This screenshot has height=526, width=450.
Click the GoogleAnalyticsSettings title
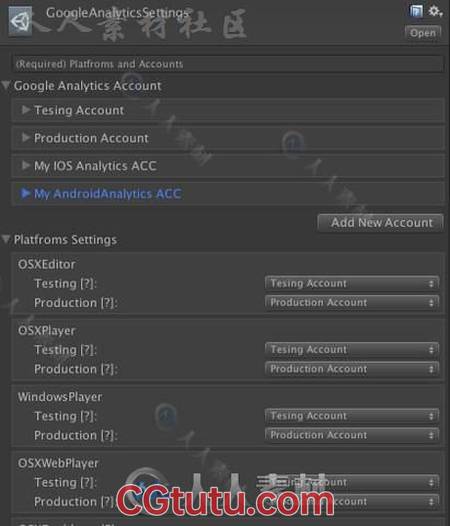click(117, 13)
